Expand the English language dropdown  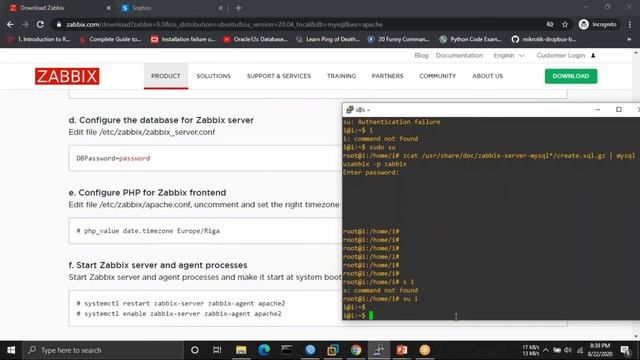coord(509,55)
